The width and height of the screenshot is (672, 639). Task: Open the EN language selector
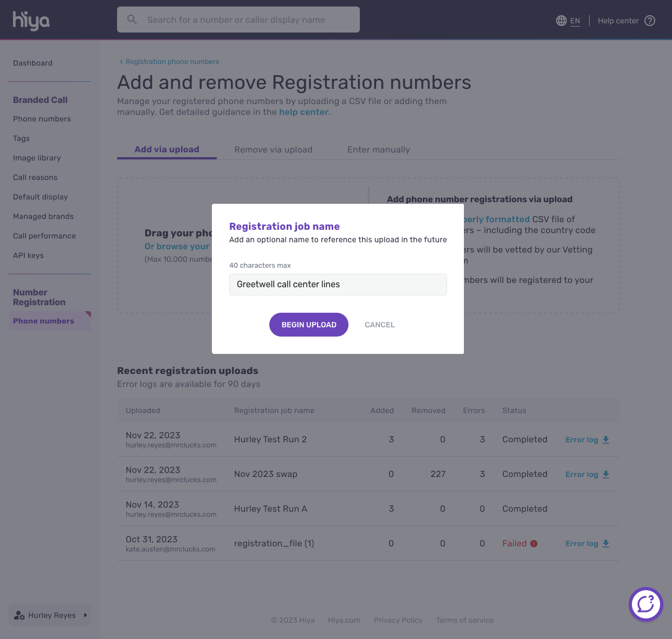tap(575, 21)
